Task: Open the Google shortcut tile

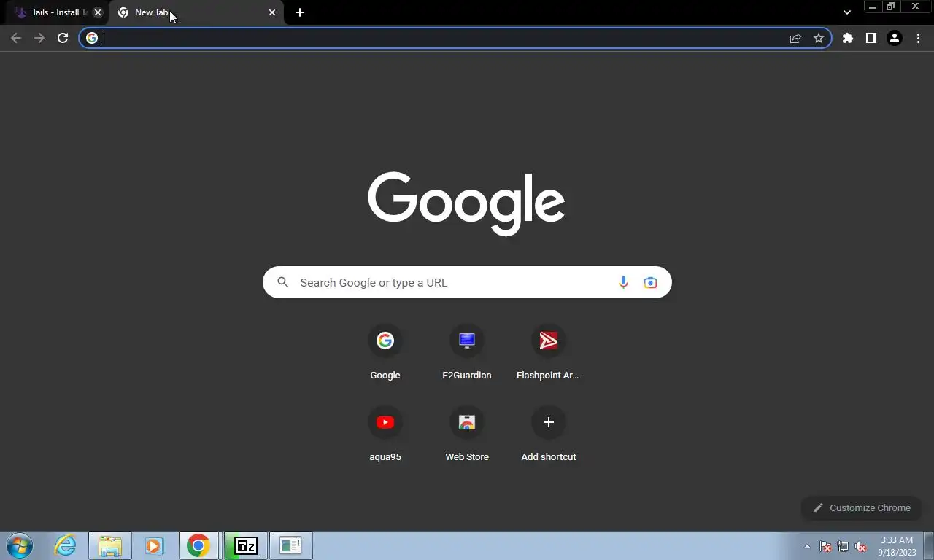Action: coord(385,353)
